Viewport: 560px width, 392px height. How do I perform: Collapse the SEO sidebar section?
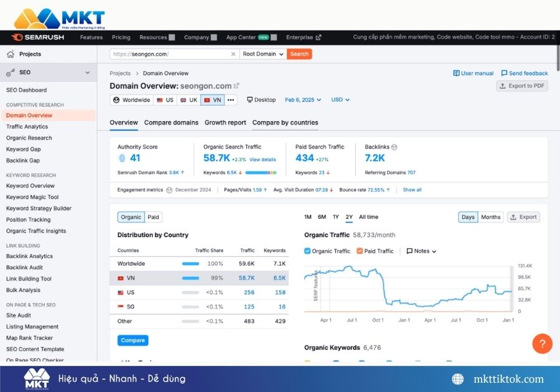point(88,72)
